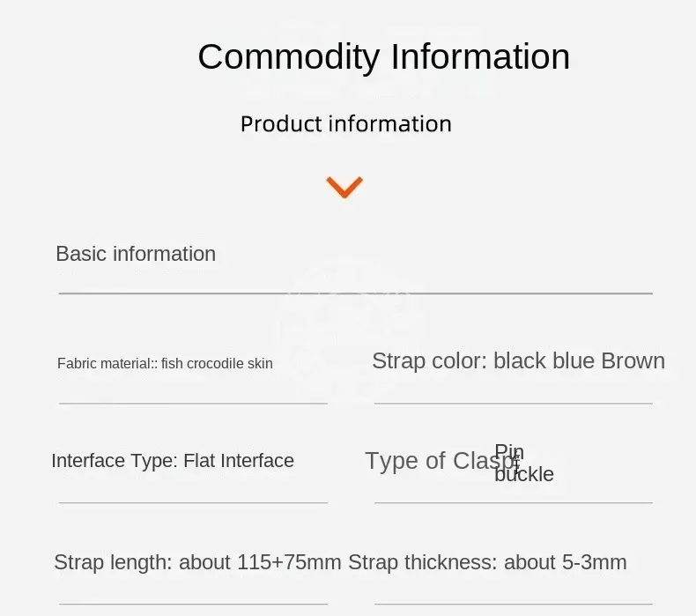
Task: Click the word Brown in Strap color
Action: (x=633, y=360)
